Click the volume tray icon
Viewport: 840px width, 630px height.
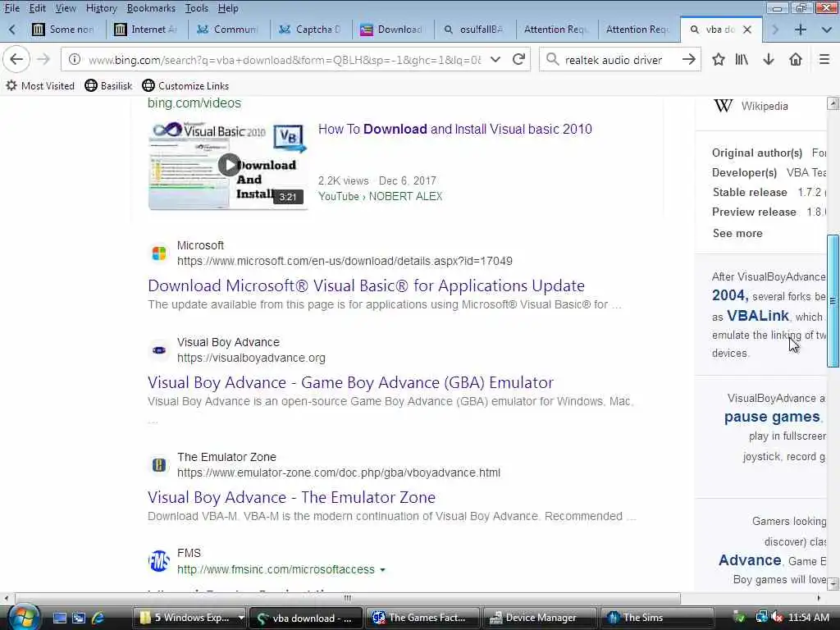tap(777, 618)
